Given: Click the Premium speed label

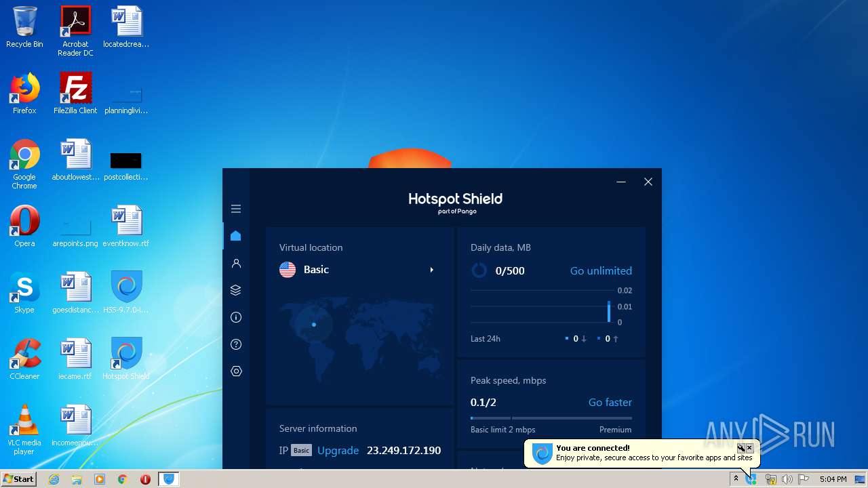Looking at the screenshot, I should point(615,430).
